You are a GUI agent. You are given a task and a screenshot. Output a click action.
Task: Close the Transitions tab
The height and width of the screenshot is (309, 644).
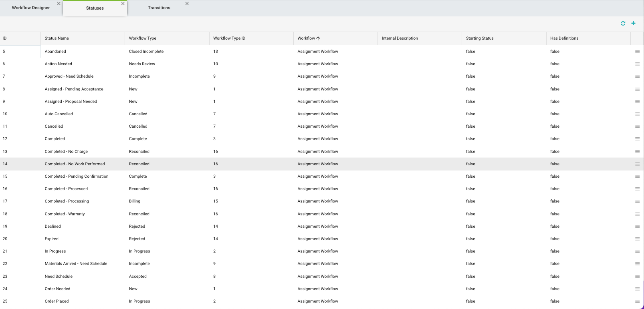coord(187,4)
